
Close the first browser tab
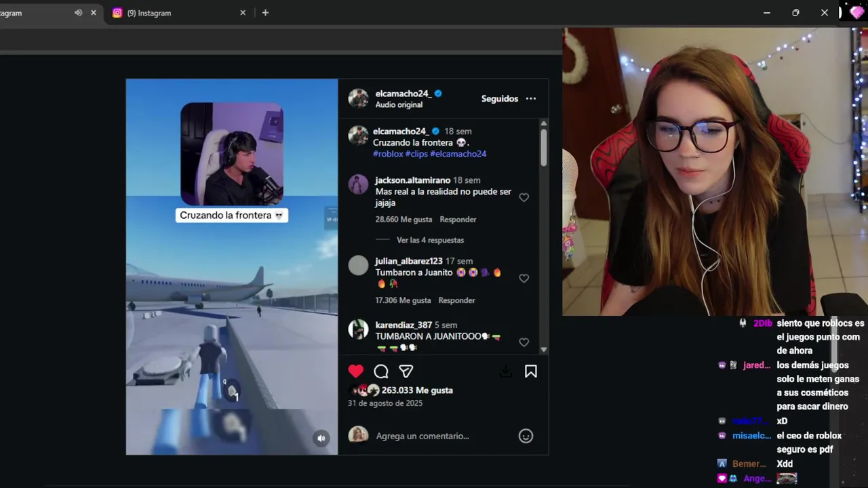tap(94, 13)
